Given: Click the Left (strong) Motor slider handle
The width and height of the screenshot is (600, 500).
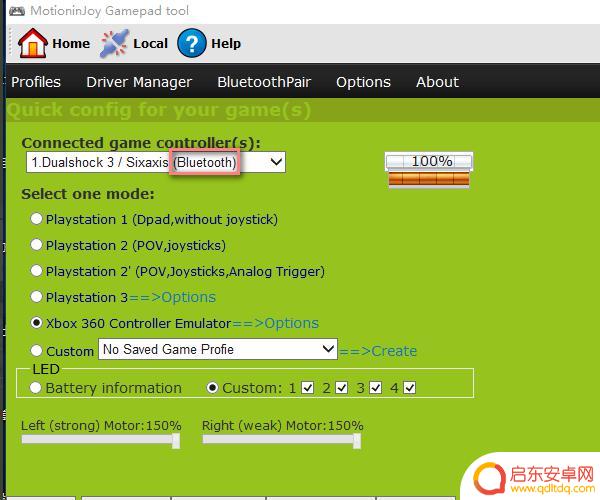Looking at the screenshot, I should click(x=176, y=441).
